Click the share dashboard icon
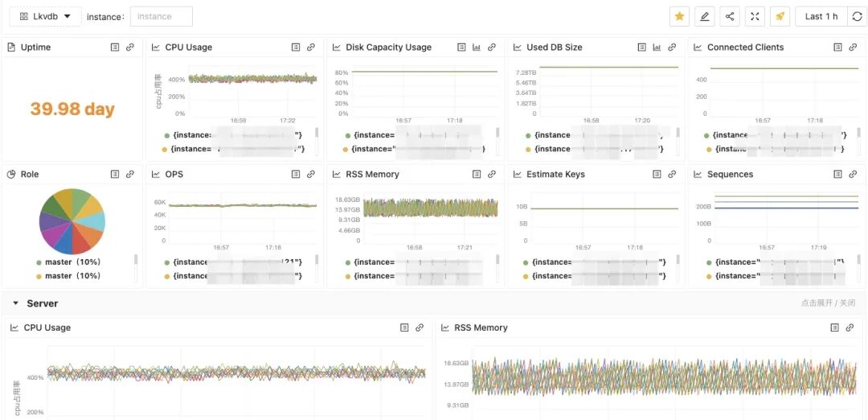The height and width of the screenshot is (420, 868). click(730, 17)
